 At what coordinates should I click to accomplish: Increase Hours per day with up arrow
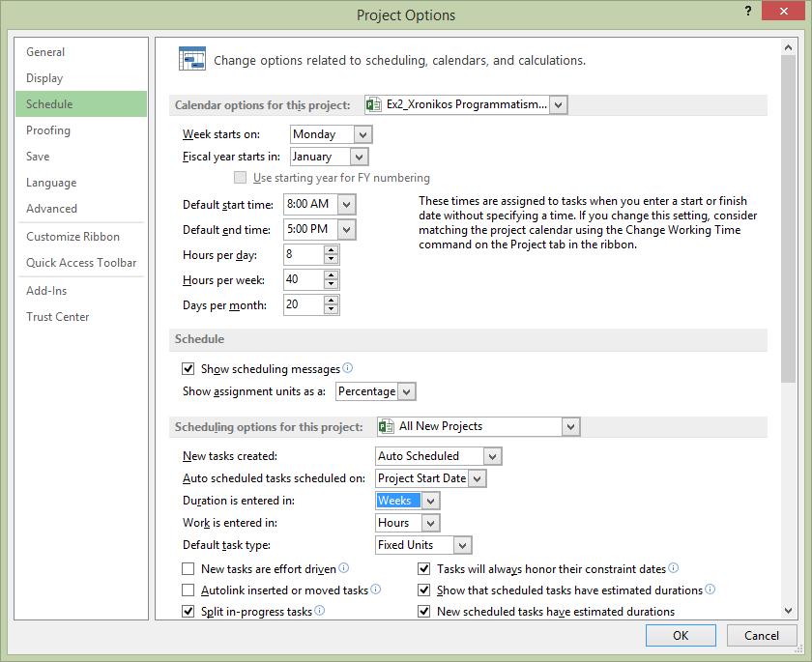(331, 250)
